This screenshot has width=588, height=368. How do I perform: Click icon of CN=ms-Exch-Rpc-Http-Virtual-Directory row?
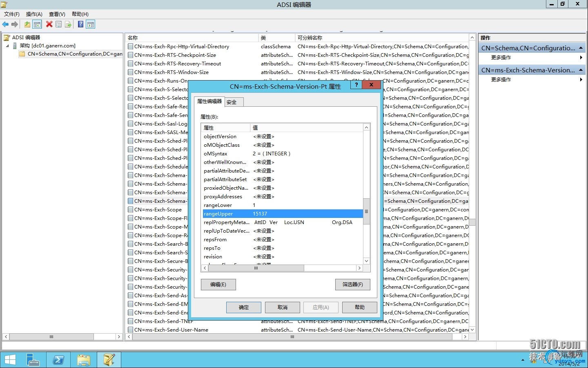tap(130, 47)
